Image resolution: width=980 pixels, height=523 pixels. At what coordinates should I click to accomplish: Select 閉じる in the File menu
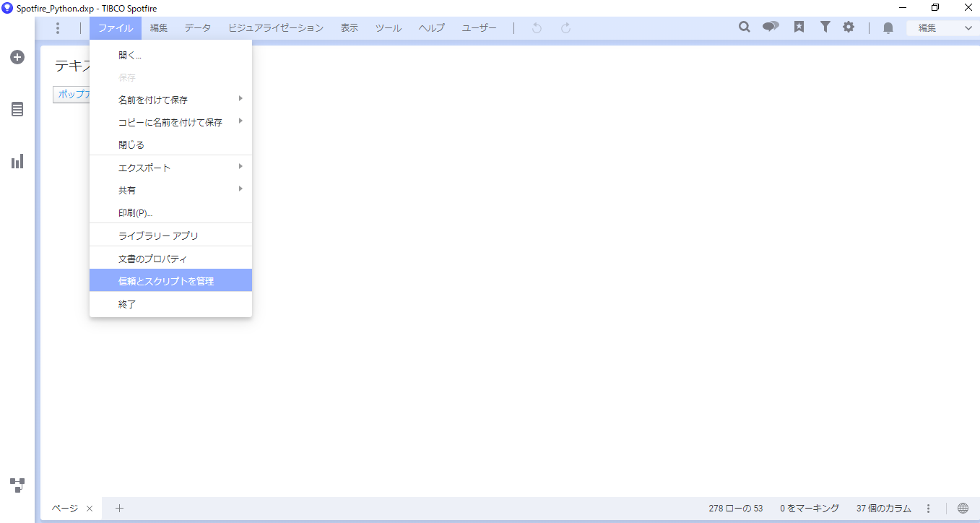click(x=170, y=144)
